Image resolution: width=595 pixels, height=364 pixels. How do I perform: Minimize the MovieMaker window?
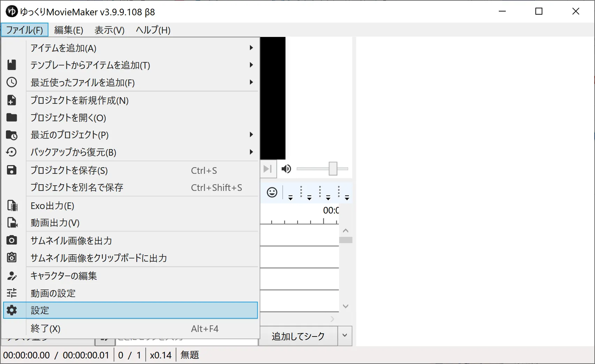(x=502, y=11)
